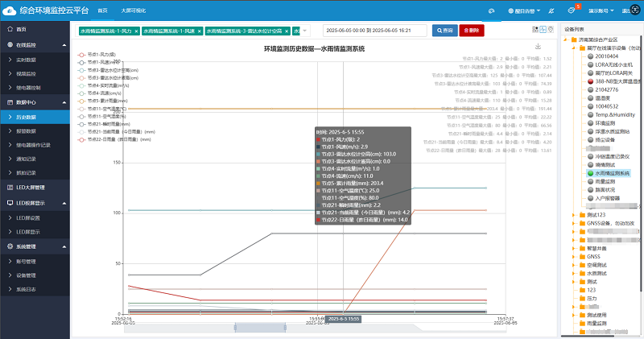Open the 大屏可视化 top menu

click(133, 11)
